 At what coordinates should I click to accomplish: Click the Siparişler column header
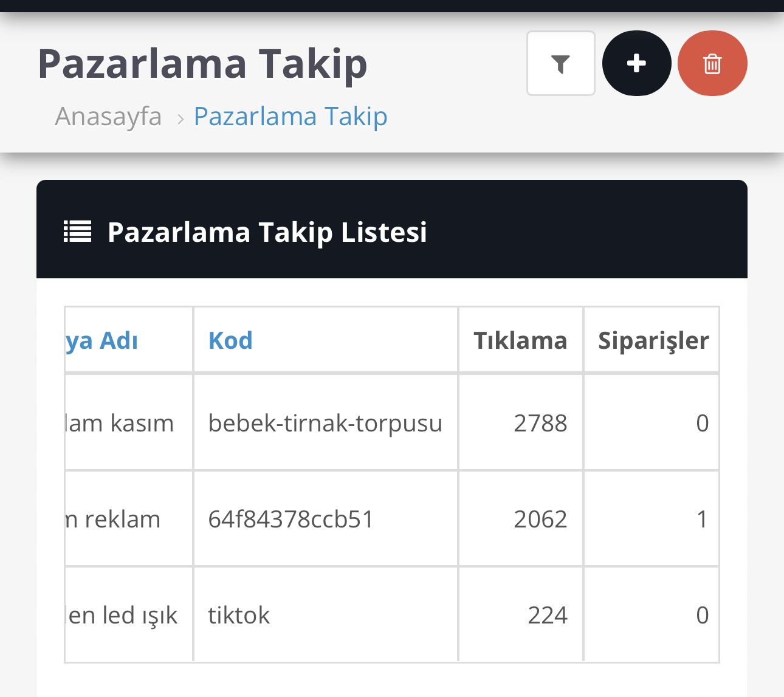coord(653,340)
